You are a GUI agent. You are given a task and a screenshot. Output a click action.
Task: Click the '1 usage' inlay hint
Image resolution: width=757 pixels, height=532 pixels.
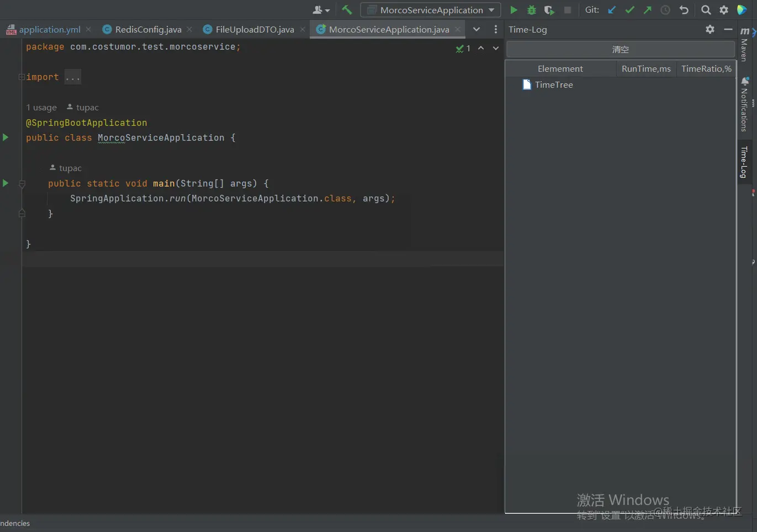click(41, 107)
